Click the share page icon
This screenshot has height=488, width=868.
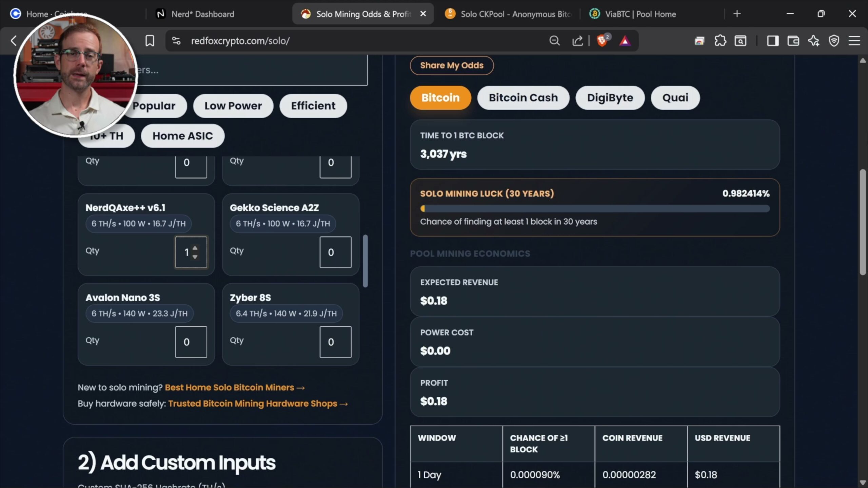[577, 41]
